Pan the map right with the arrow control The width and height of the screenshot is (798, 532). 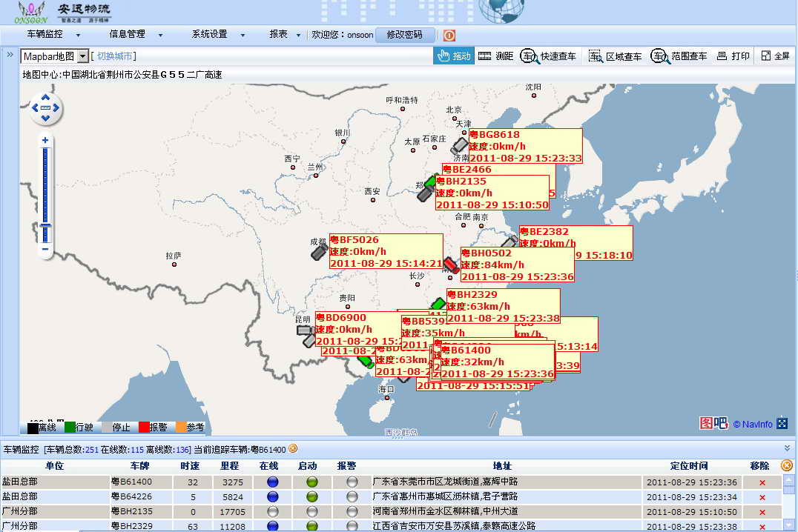[56, 108]
